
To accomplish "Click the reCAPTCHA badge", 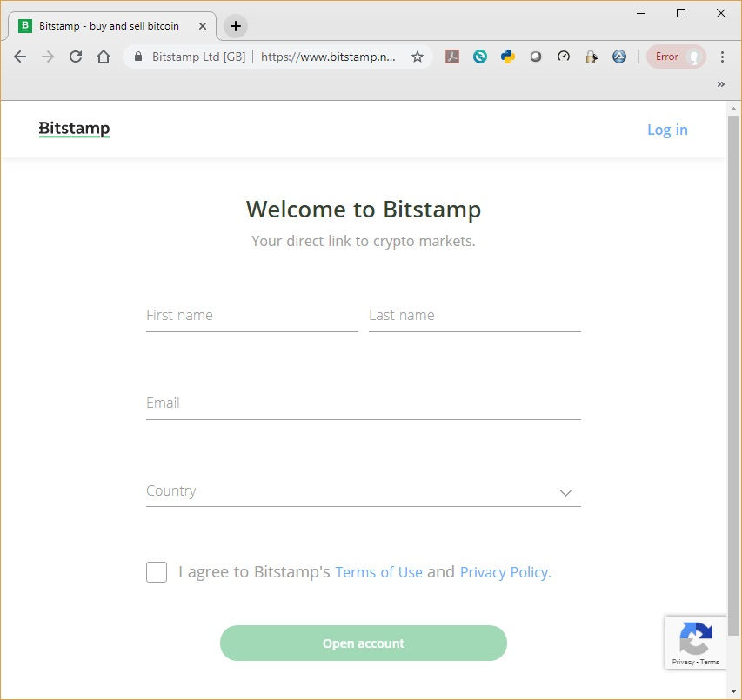I will (x=696, y=643).
